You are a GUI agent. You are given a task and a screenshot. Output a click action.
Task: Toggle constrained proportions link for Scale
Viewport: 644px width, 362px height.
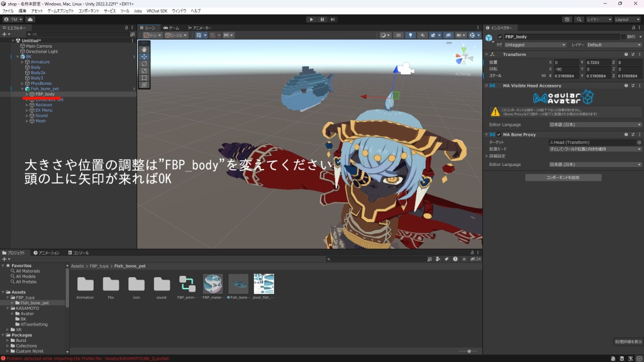pyautogui.click(x=544, y=76)
